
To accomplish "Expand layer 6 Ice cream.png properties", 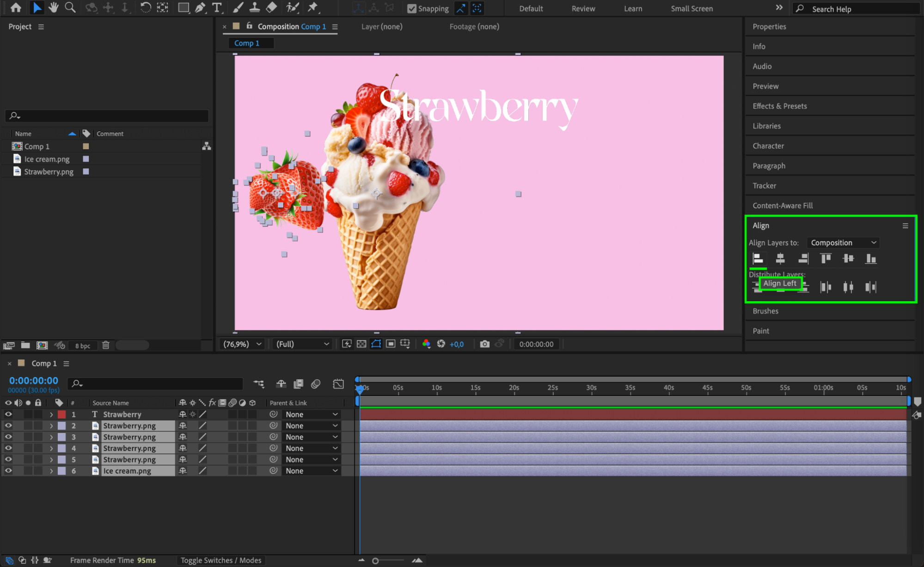I will (x=51, y=471).
